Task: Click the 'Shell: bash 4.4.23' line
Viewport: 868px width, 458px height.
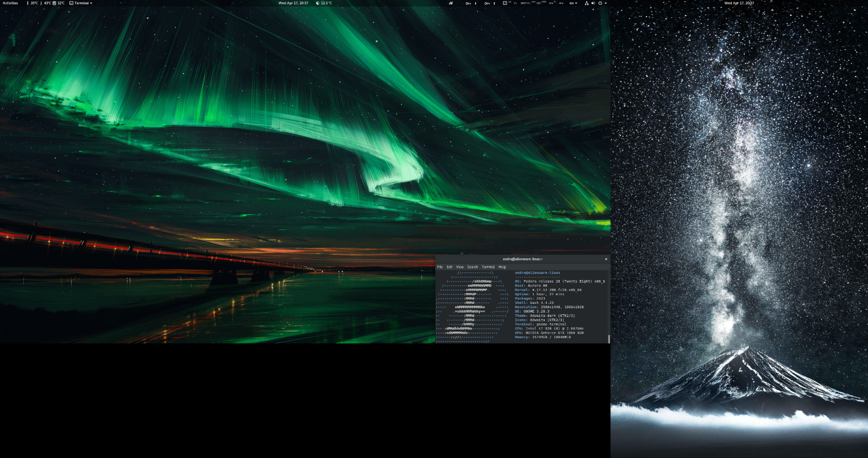Action: point(534,303)
